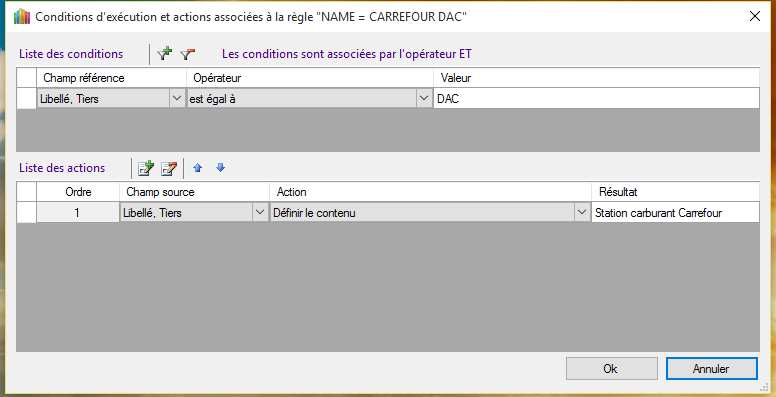Image resolution: width=776 pixels, height=397 pixels.
Task: Select the condition row via its row header
Action: click(27, 99)
